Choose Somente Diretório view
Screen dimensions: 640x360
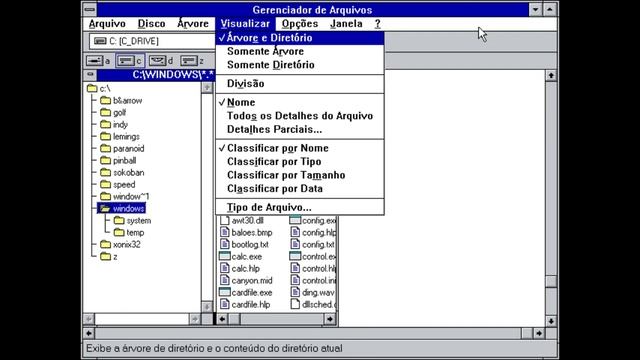tap(300, 65)
